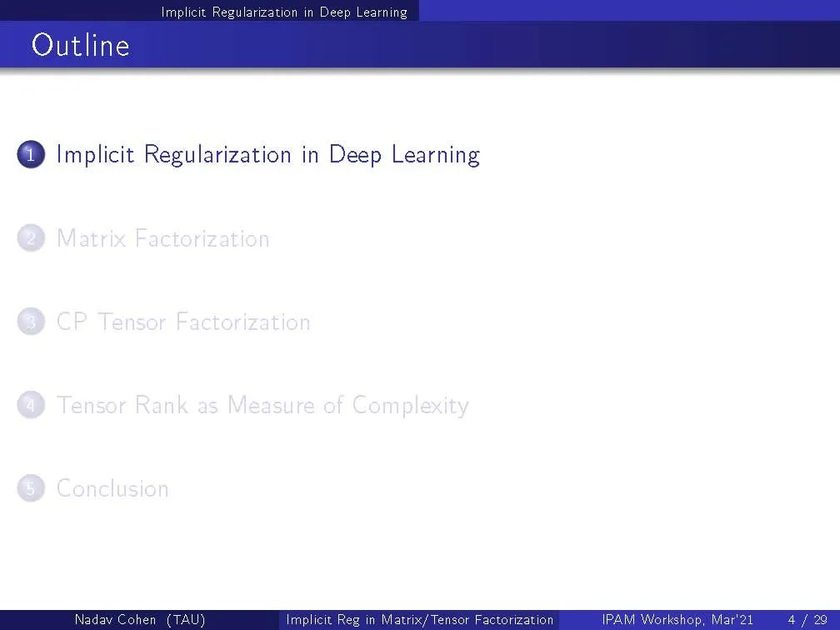
Task: Open 'Tensor Rank as Measure of Complexity' entry
Action: click(262, 406)
